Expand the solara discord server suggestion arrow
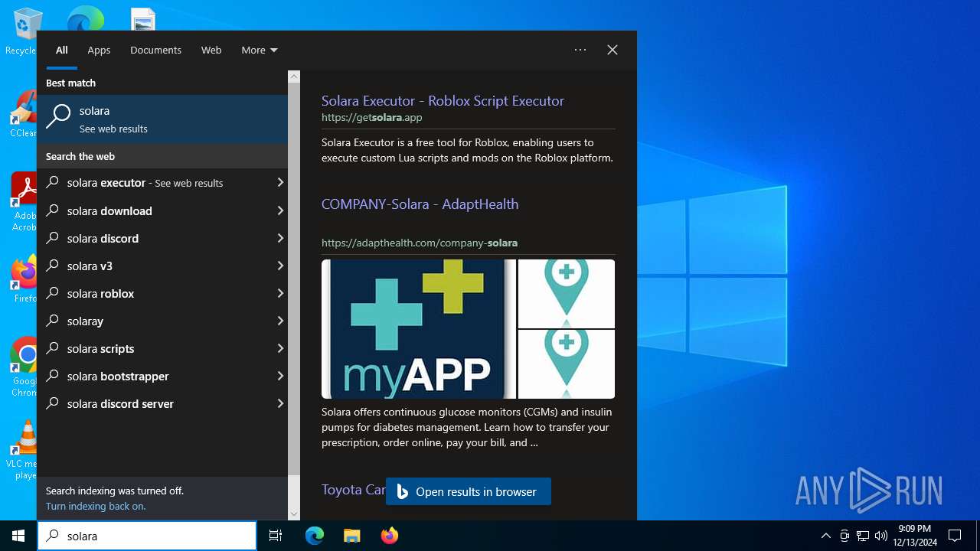Viewport: 980px width, 551px height. click(280, 403)
